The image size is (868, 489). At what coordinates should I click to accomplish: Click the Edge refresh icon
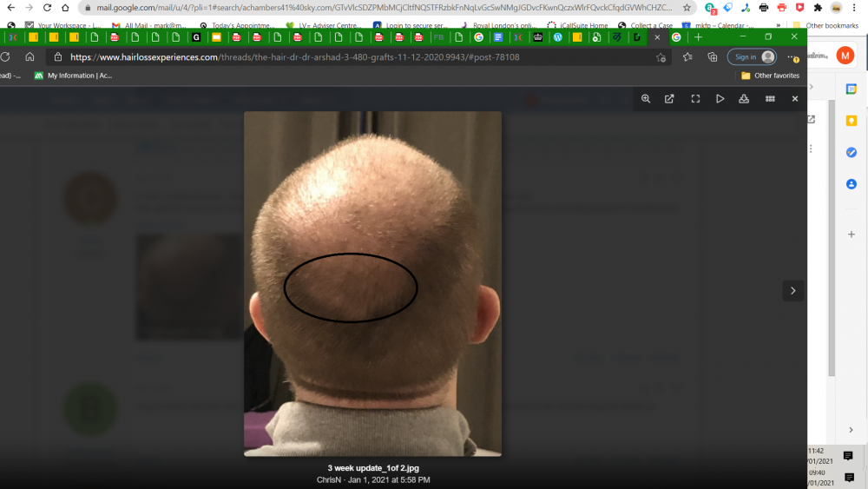click(5, 57)
